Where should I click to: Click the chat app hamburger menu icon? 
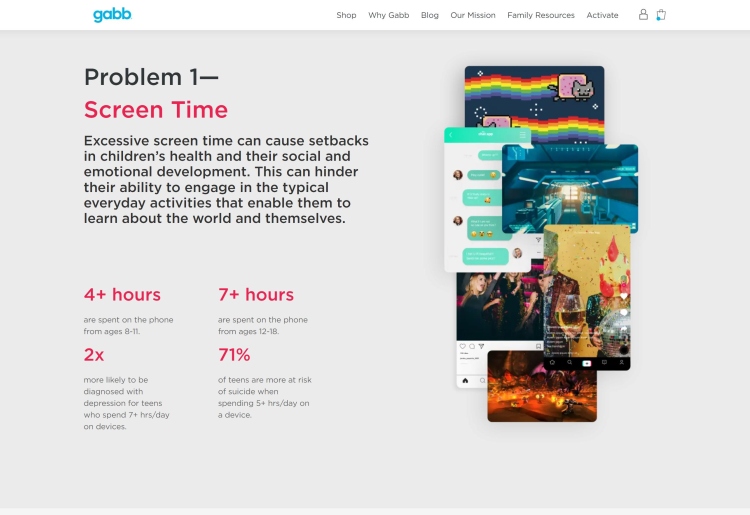coord(523,135)
